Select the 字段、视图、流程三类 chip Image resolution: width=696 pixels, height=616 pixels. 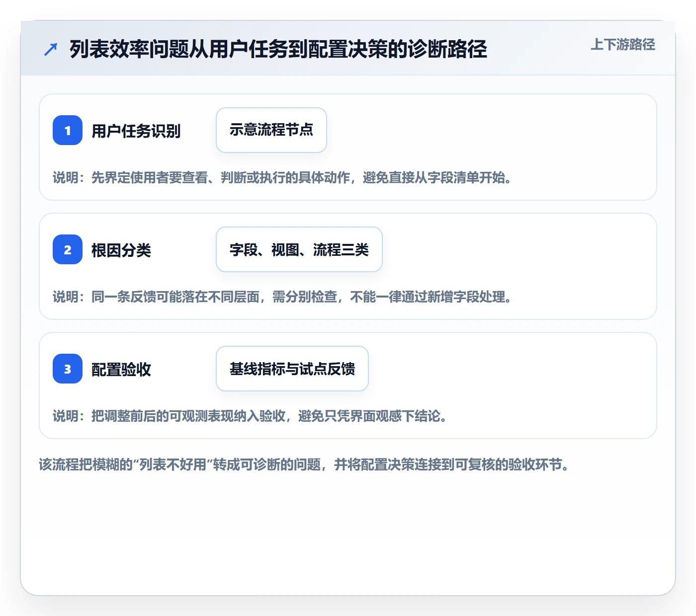click(x=299, y=249)
